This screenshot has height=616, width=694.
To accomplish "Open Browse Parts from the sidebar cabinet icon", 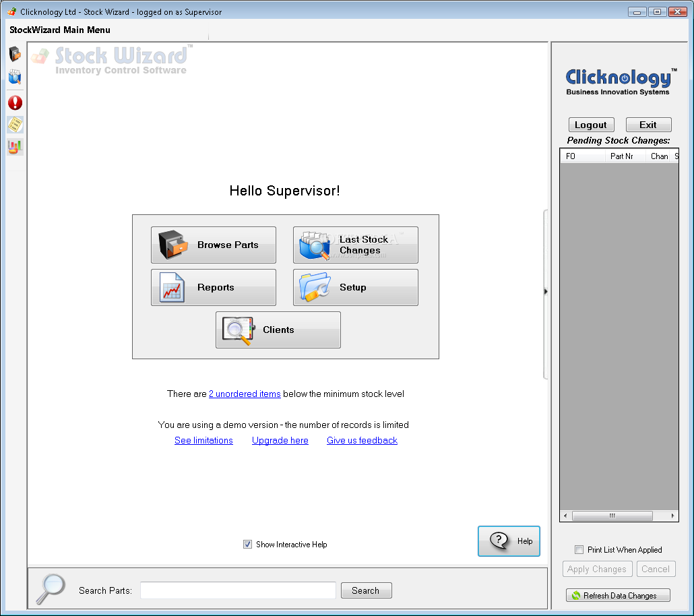I will point(15,54).
